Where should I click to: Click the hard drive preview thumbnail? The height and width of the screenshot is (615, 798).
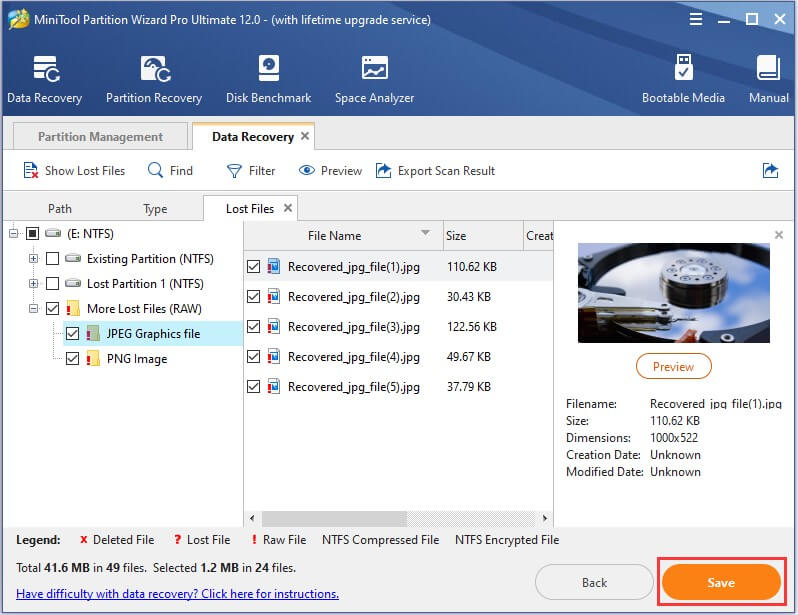(674, 293)
